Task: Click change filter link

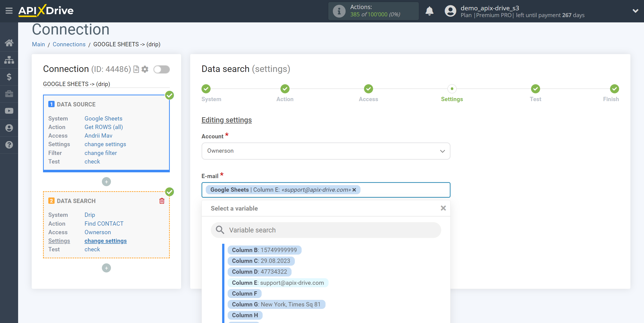Action: pos(101,153)
